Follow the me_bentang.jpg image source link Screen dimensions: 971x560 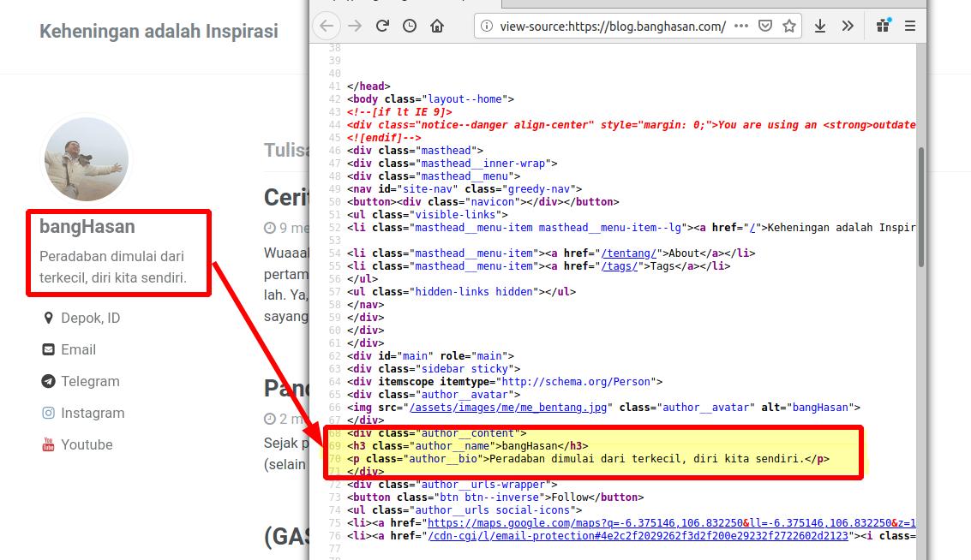(511, 408)
